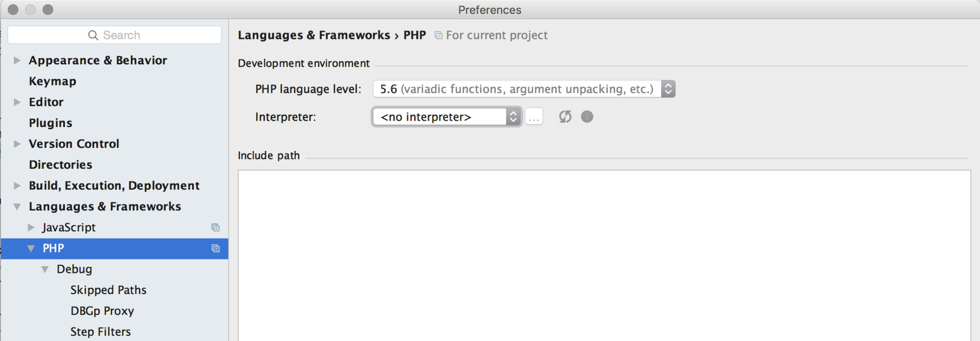The width and height of the screenshot is (980, 341).
Task: Click the interpreter browse ellipsis button
Action: [x=534, y=117]
